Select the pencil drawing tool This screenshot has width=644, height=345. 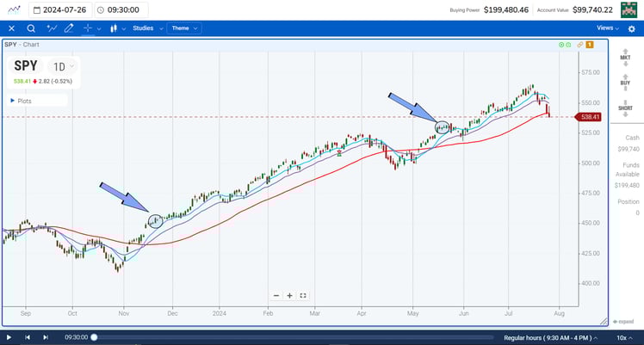pos(70,28)
